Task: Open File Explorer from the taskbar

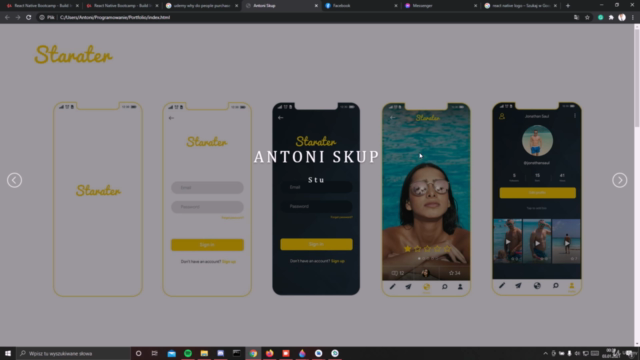Action: tap(204, 353)
